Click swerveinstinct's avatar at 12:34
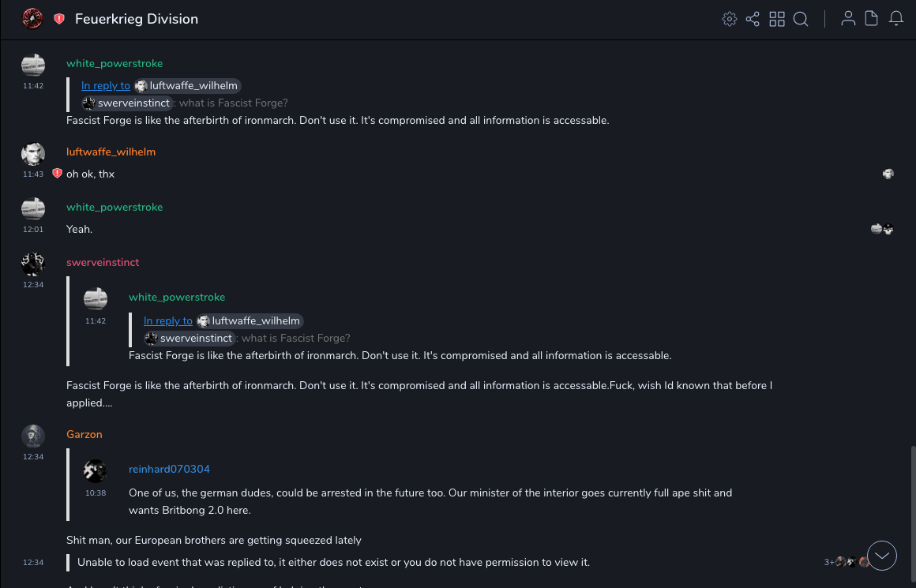Viewport: 916px width, 588px height. [32, 264]
